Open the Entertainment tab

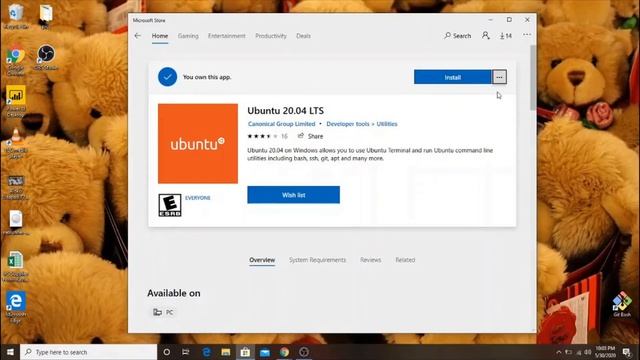coord(227,36)
